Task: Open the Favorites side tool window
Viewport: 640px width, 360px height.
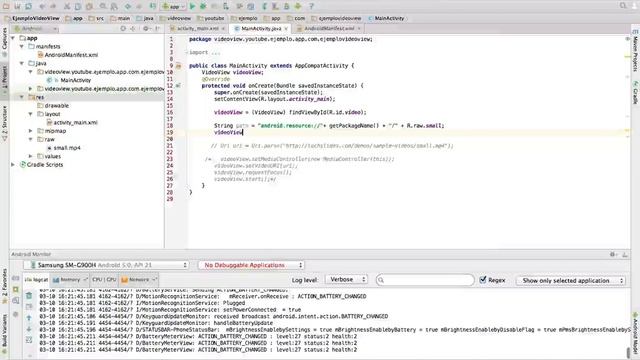Action: click(x=4, y=286)
